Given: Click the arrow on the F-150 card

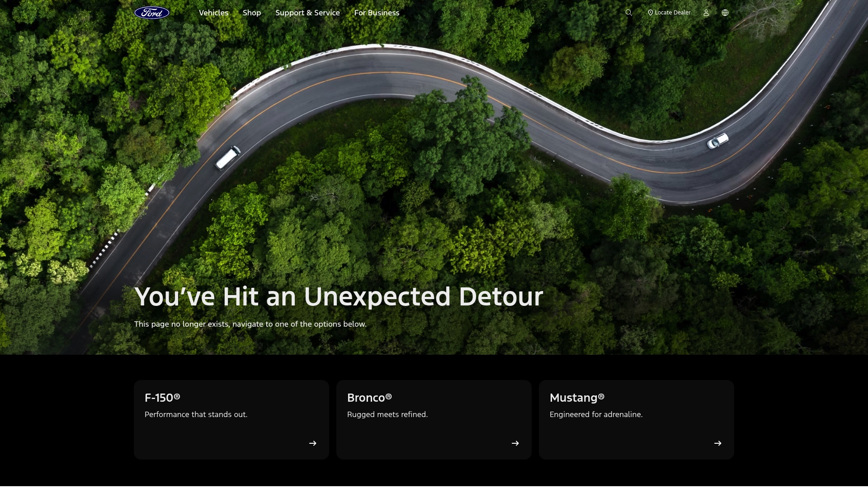Looking at the screenshot, I should 313,443.
